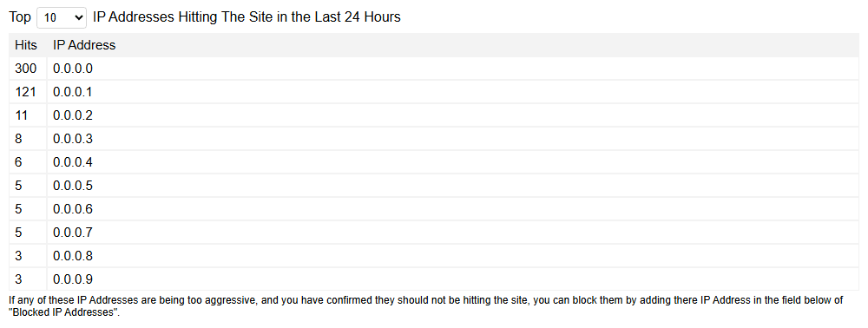
Task: Click the 8 hits count cell
Action: click(x=28, y=139)
